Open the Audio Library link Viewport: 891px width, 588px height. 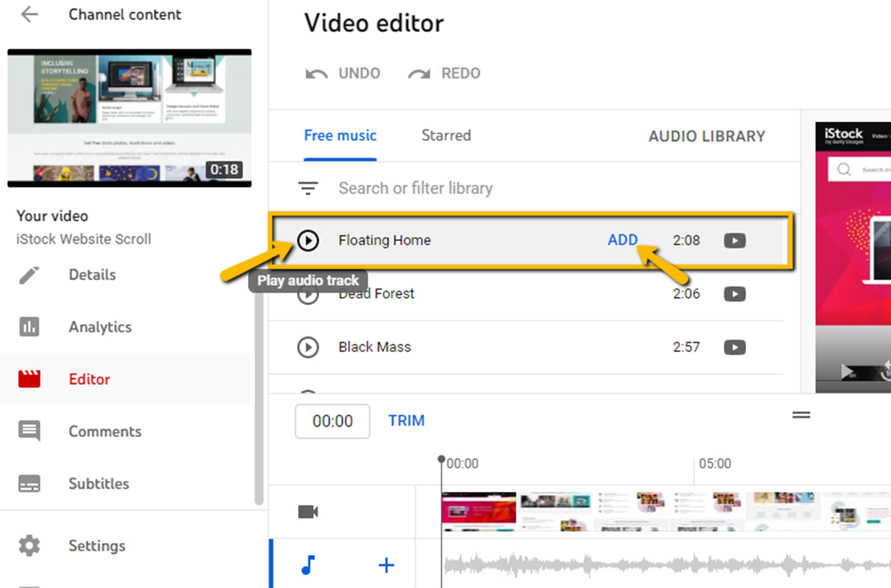707,136
